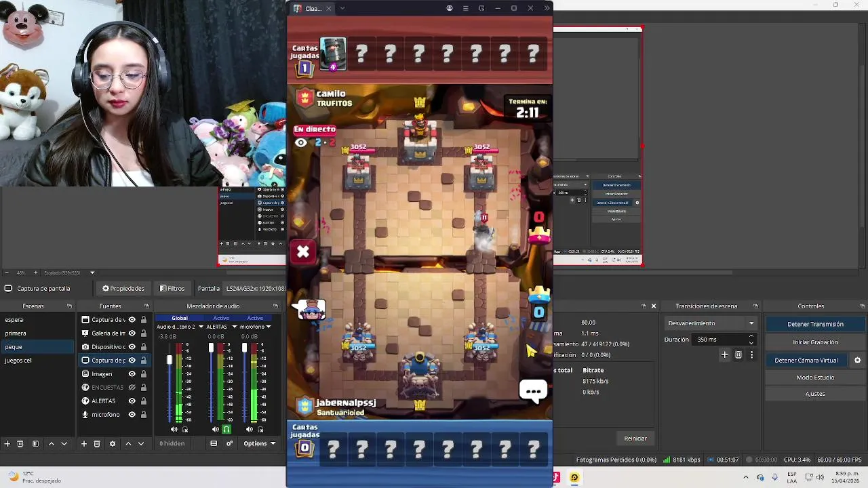The width and height of the screenshot is (868, 488).
Task: Open the Audio d...torio 2 channel dropdown
Action: [200, 327]
